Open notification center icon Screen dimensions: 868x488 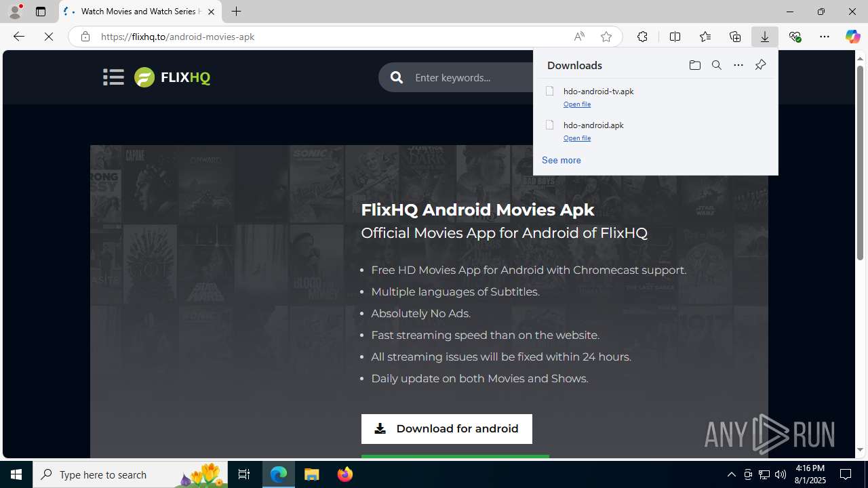pyautogui.click(x=846, y=474)
